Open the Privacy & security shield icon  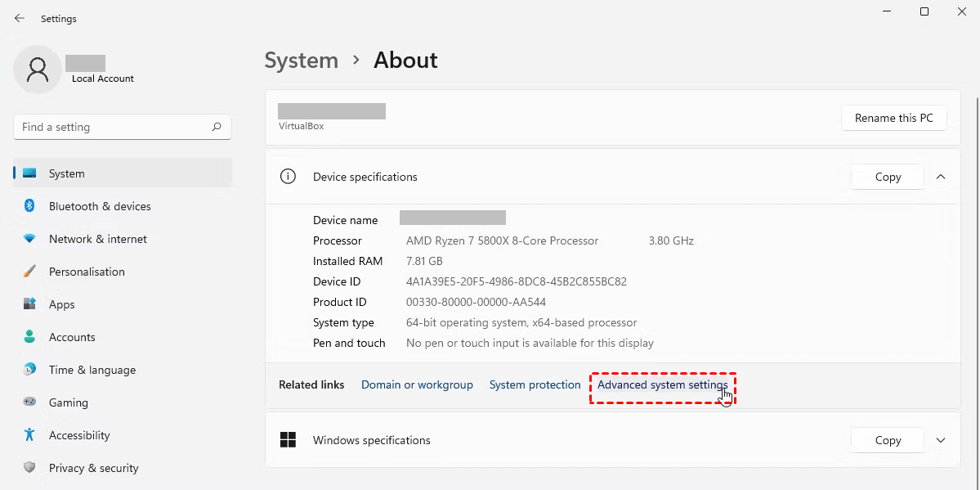pos(29,468)
